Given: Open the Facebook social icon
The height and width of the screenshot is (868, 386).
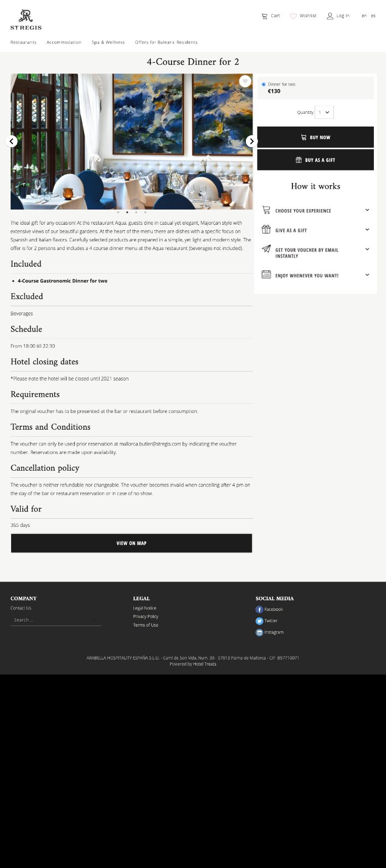Looking at the screenshot, I should (260, 609).
